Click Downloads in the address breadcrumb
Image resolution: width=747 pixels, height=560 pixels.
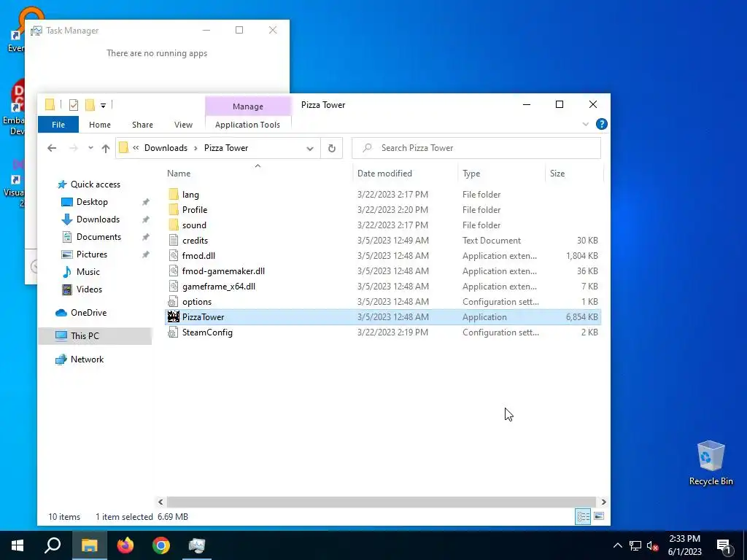pyautogui.click(x=166, y=148)
